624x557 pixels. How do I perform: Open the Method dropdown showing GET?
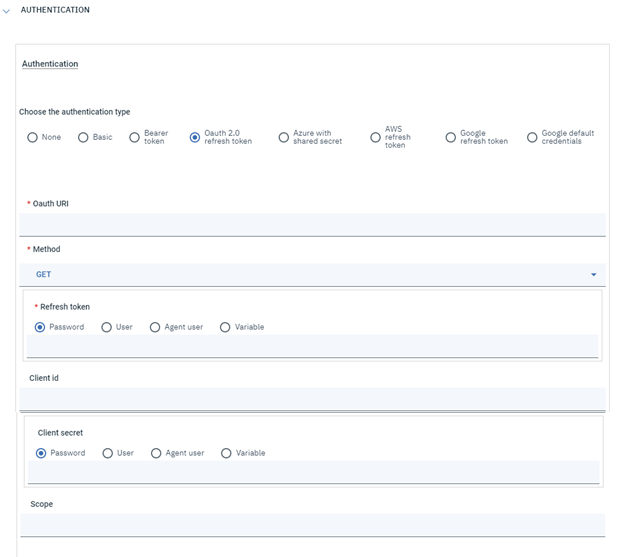pyautogui.click(x=300, y=274)
